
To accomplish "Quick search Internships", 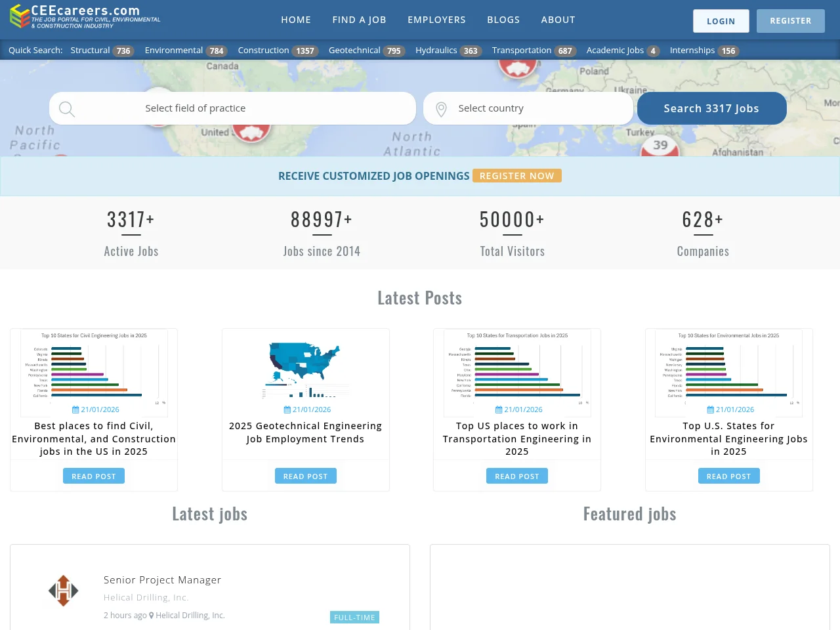I will [704, 51].
